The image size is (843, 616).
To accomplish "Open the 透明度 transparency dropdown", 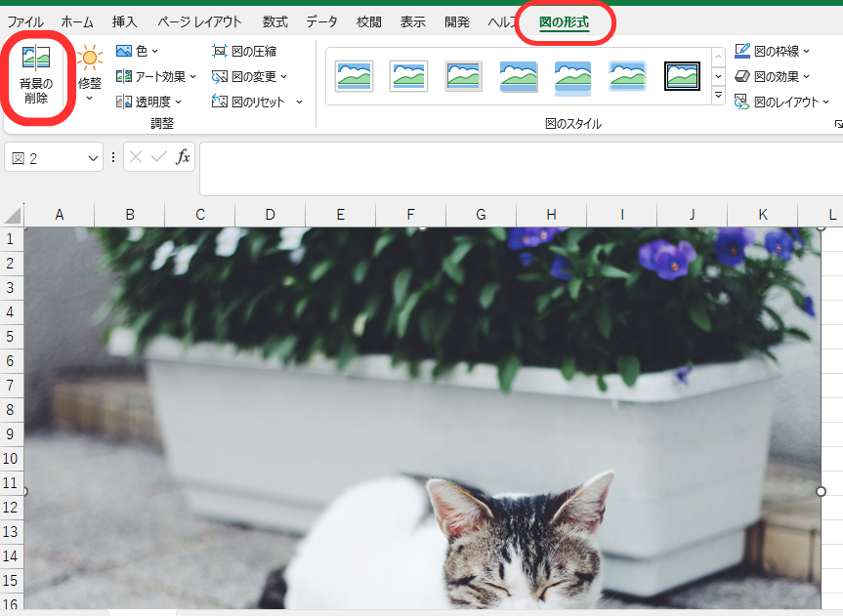I will pyautogui.click(x=149, y=102).
